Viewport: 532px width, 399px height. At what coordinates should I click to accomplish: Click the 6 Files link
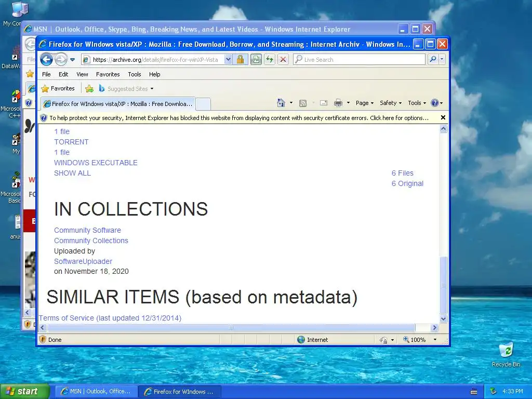tap(403, 173)
